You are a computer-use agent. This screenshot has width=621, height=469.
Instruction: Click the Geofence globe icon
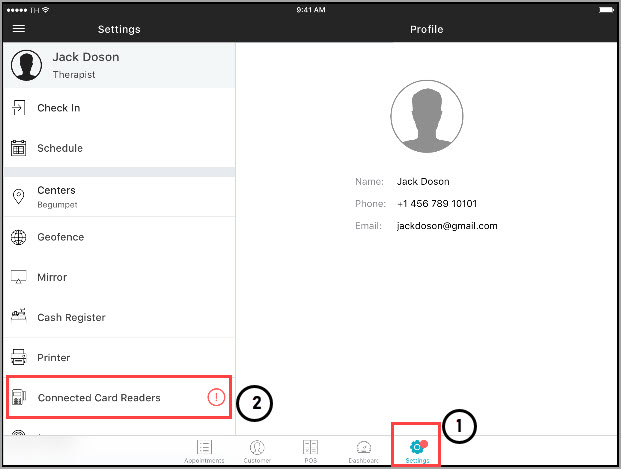(18, 237)
